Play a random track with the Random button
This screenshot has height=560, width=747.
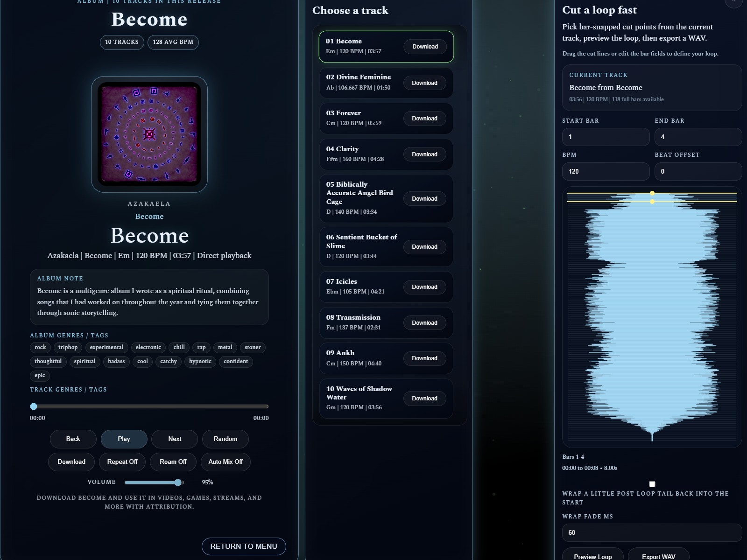(x=225, y=439)
